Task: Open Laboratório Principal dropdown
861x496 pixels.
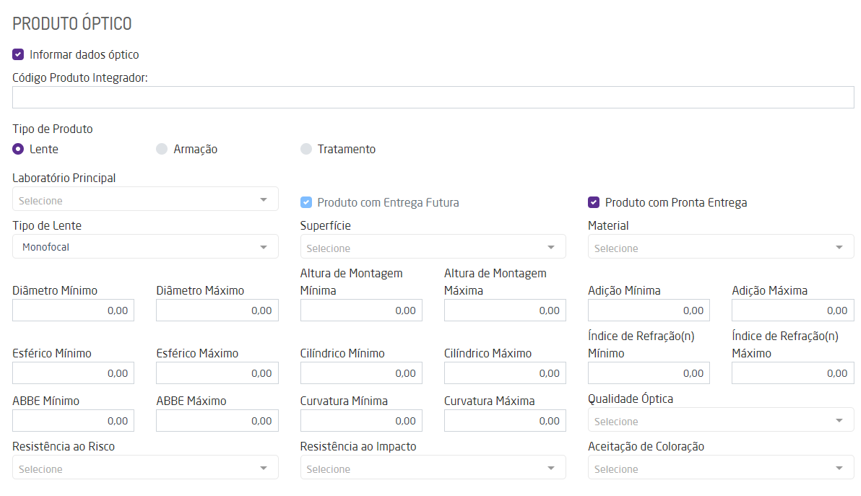Action: click(145, 200)
